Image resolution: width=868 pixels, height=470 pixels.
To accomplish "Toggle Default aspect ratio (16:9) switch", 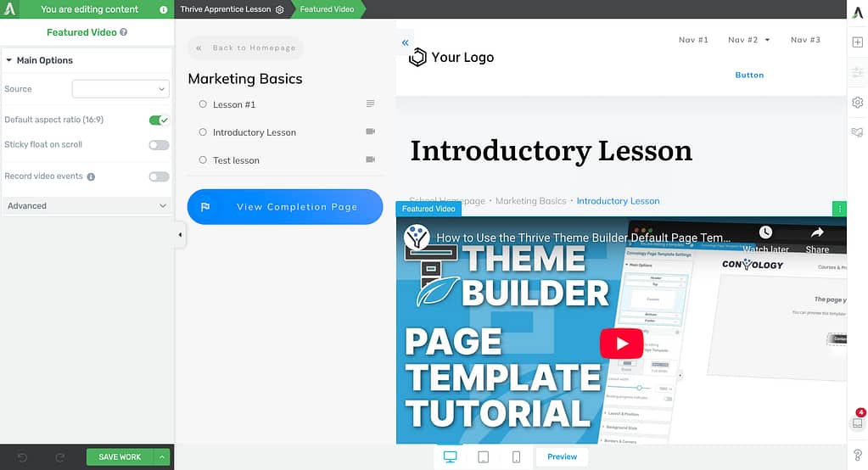I will click(159, 120).
